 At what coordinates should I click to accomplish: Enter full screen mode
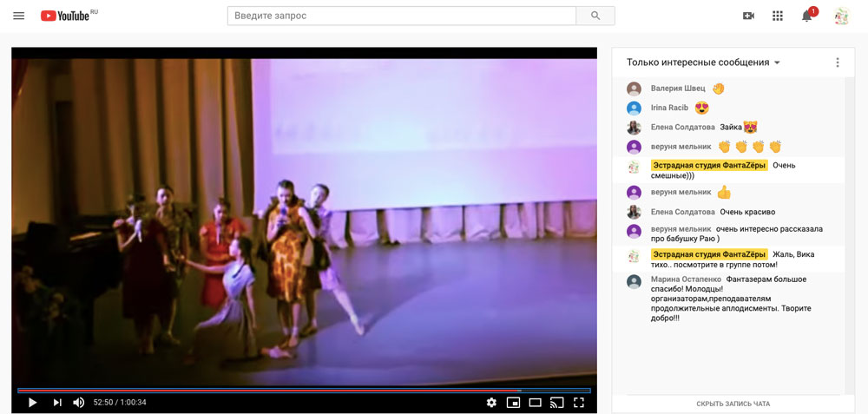pyautogui.click(x=578, y=403)
